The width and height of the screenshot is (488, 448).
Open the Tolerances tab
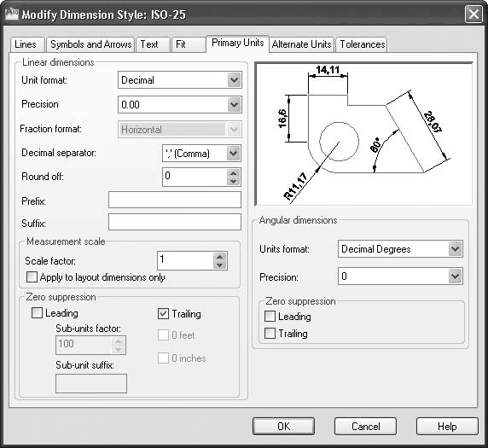[362, 44]
